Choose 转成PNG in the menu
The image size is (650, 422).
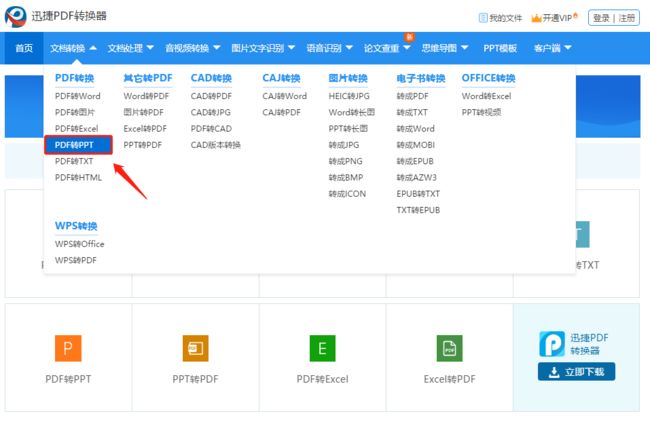pos(345,161)
